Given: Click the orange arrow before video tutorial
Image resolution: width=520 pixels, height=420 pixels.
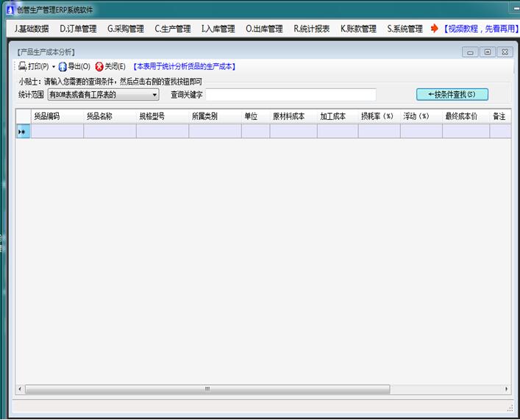Looking at the screenshot, I should (x=435, y=29).
